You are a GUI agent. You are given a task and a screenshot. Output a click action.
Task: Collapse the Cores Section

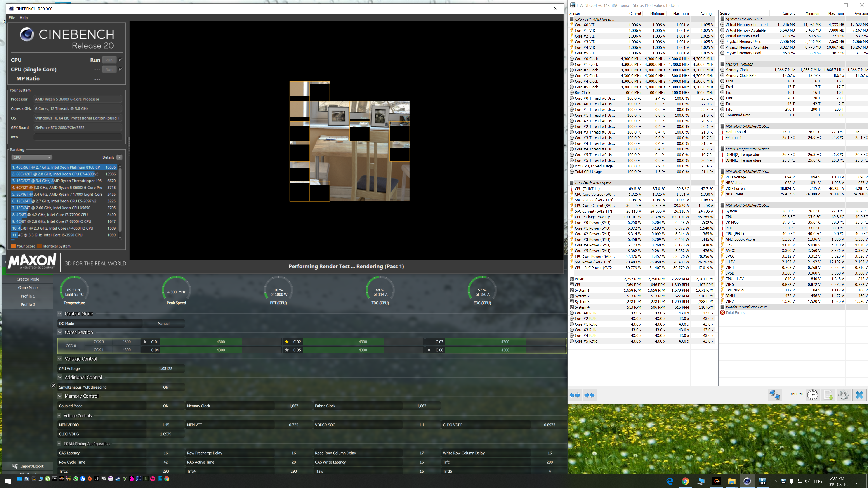60,332
